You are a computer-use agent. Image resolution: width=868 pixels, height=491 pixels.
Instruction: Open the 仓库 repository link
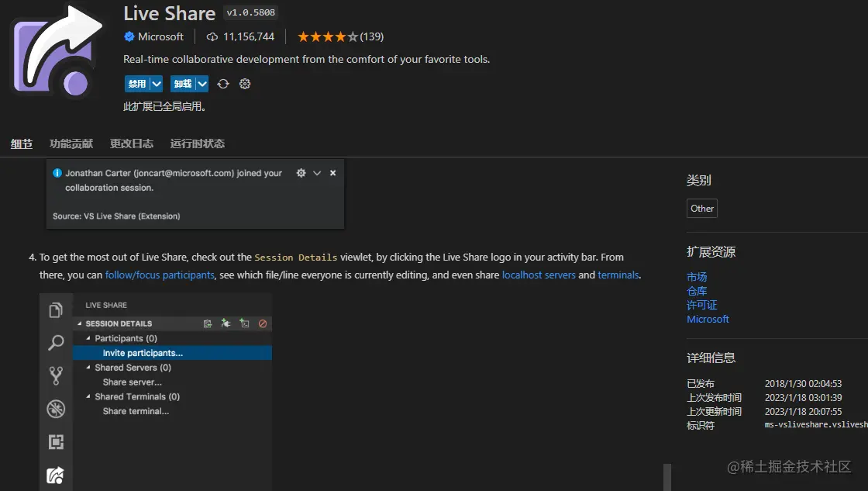coord(697,291)
